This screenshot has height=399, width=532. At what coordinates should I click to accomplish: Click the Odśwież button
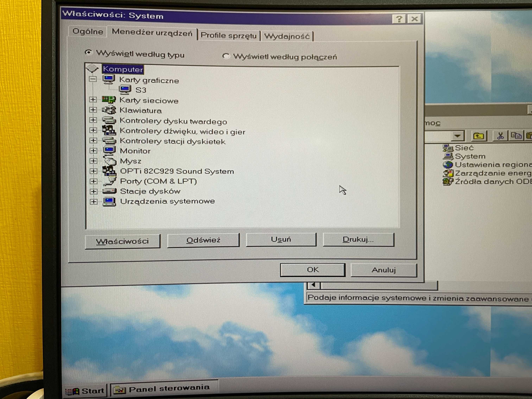(x=203, y=240)
